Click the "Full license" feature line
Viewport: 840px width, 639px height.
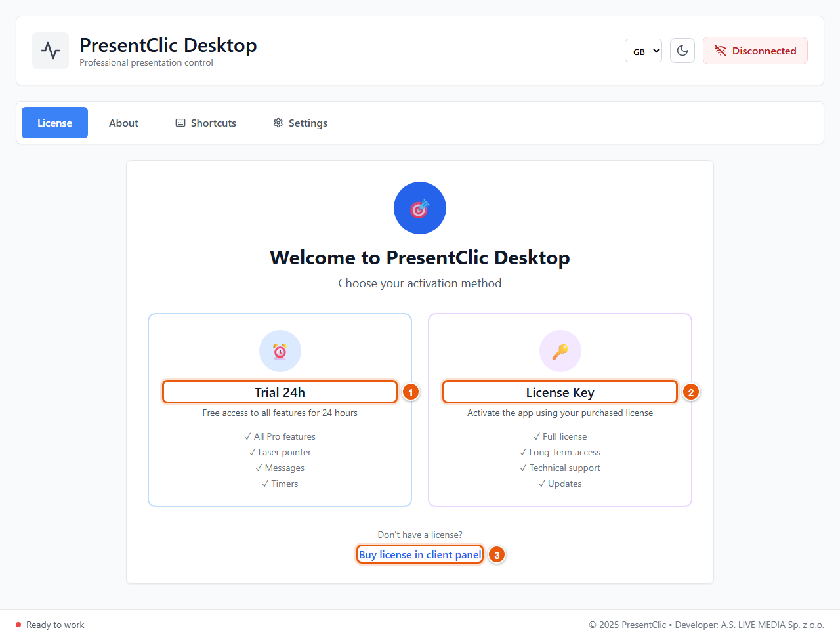click(560, 436)
